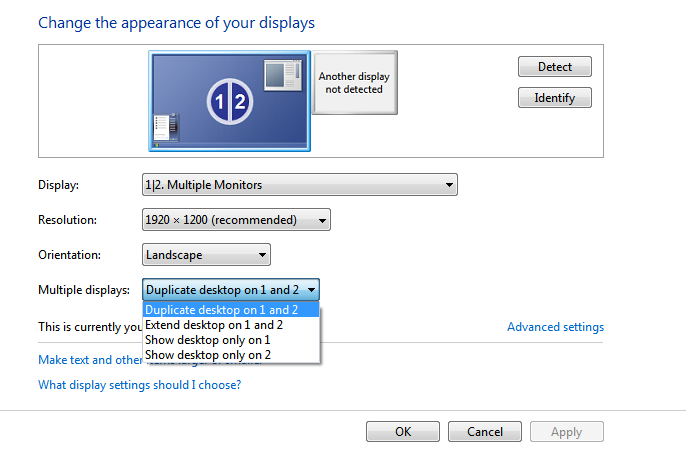Click the greyed-out Apply button
The width and height of the screenshot is (686, 462).
(x=566, y=432)
